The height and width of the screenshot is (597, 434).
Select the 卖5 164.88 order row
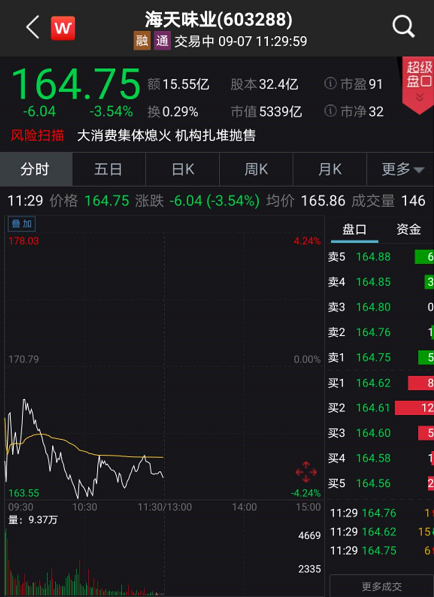(381, 257)
